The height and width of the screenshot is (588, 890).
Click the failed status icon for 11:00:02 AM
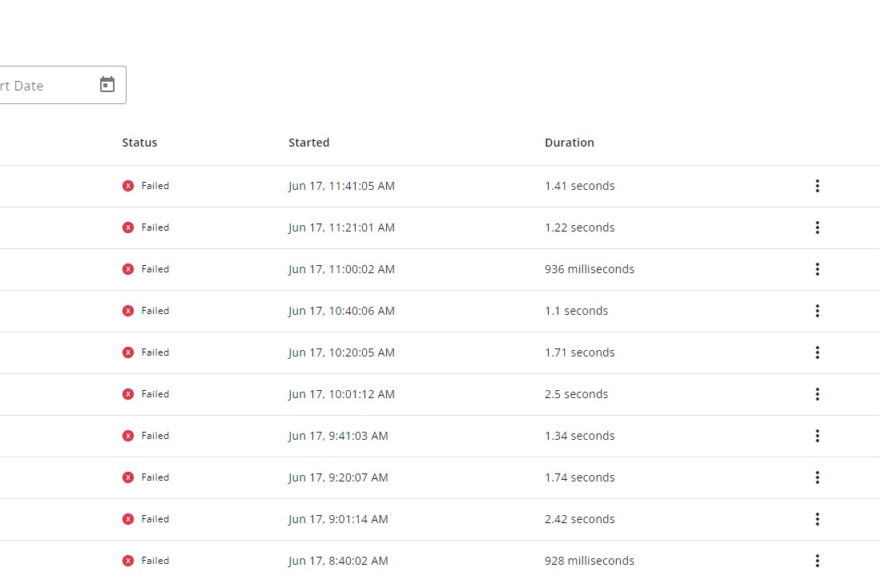pos(128,269)
